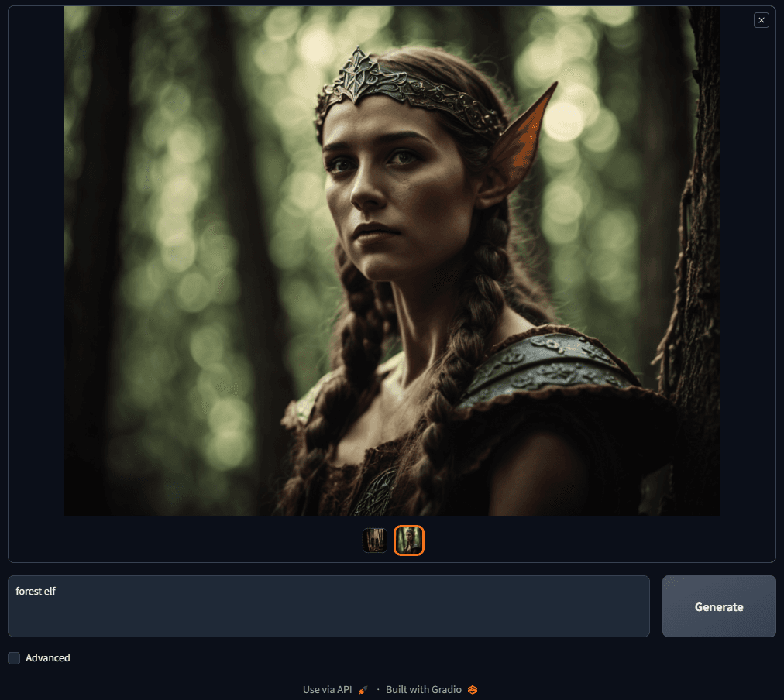The image size is (784, 700).
Task: Enable the Advanced checkbox
Action: pyautogui.click(x=14, y=657)
